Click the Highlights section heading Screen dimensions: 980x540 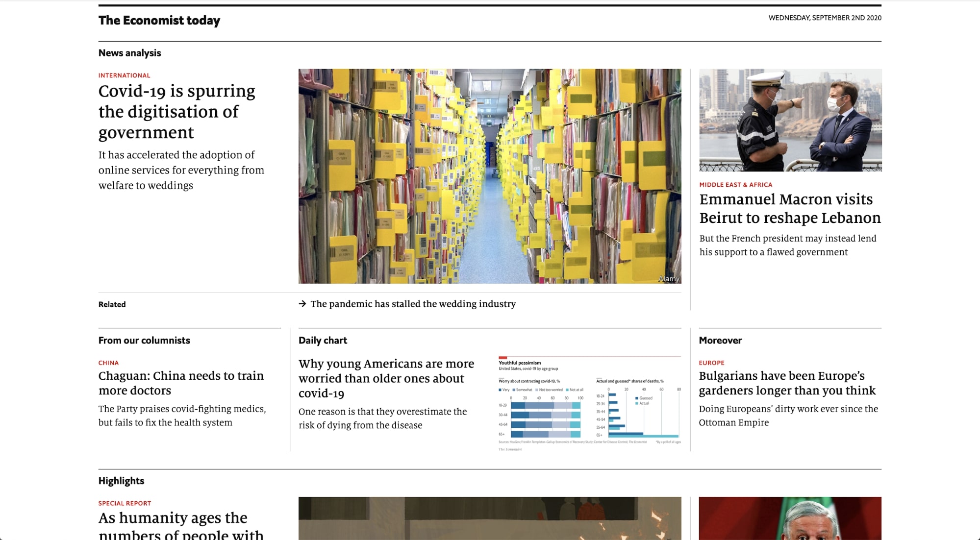121,481
